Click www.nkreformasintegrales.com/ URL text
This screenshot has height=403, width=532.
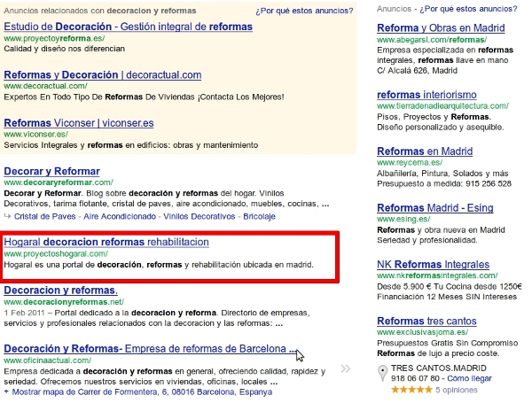click(x=437, y=275)
